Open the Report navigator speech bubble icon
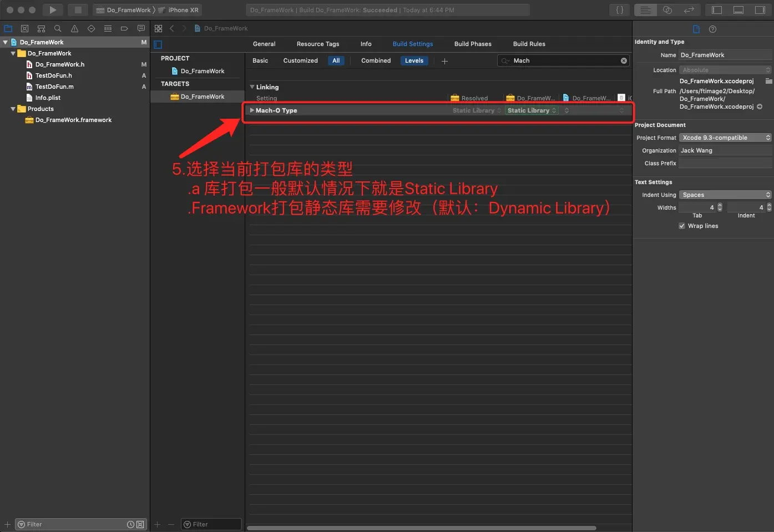774x532 pixels. (x=141, y=28)
